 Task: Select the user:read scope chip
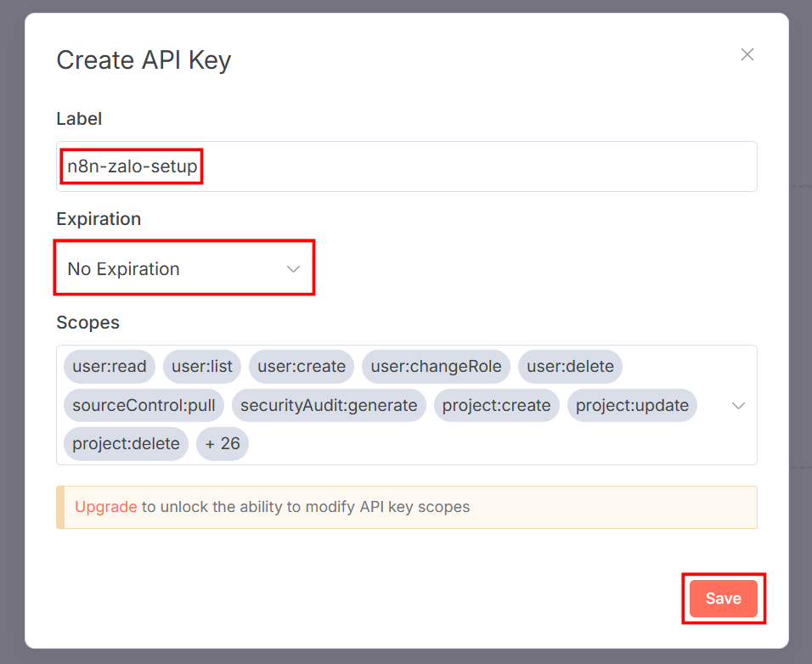click(108, 366)
